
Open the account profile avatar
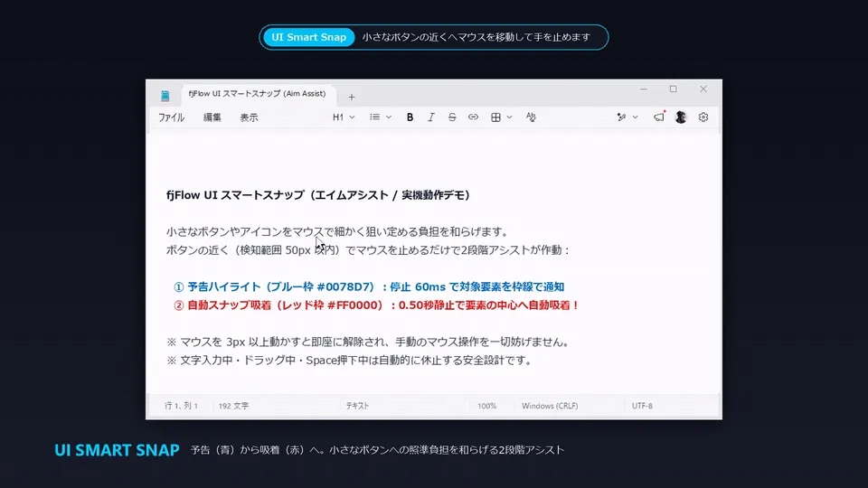tap(681, 117)
